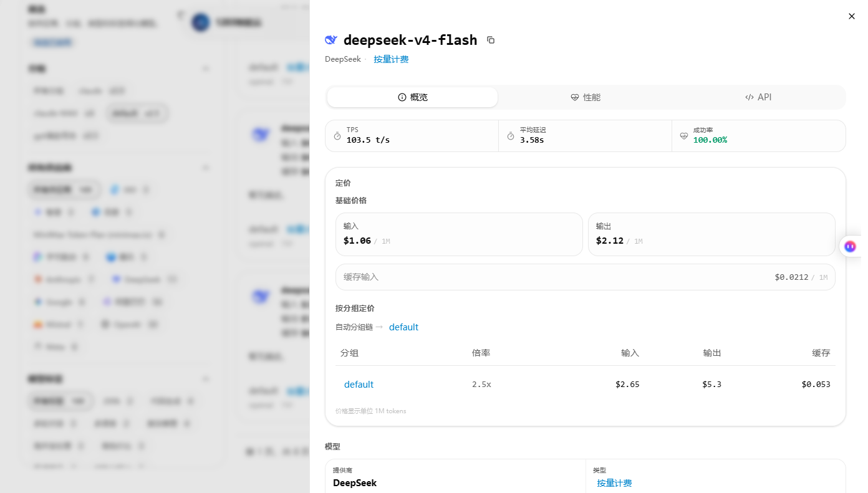This screenshot has width=868, height=493.
Task: Click the 2.5x multiplier cell
Action: (x=481, y=385)
